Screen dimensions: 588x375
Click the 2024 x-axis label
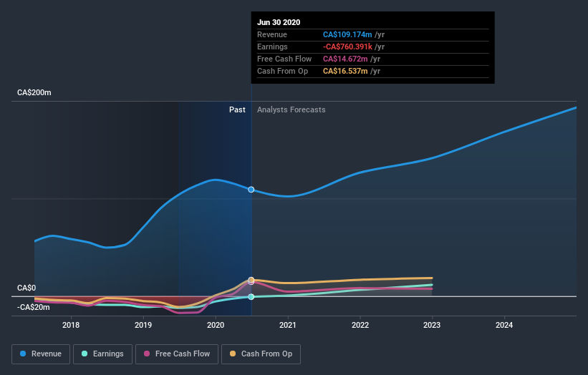click(504, 325)
